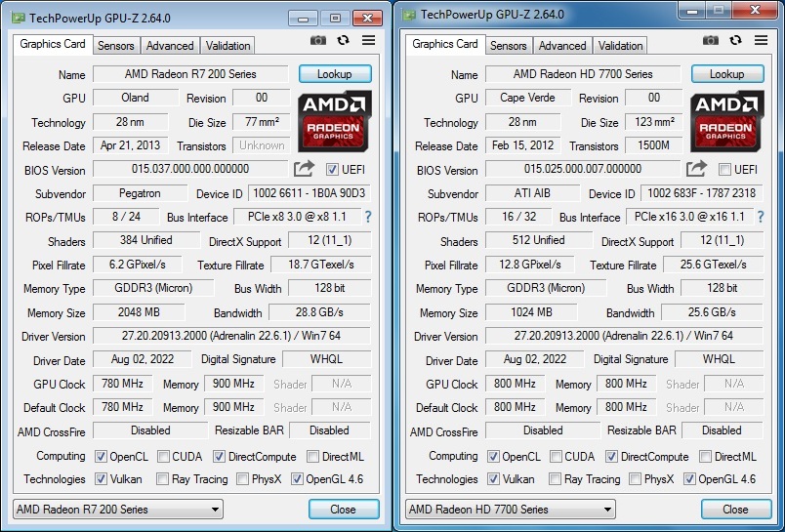The height and width of the screenshot is (532, 785).
Task: Click Name field AMD Radeon HD 7700 Series
Action: tap(583, 74)
